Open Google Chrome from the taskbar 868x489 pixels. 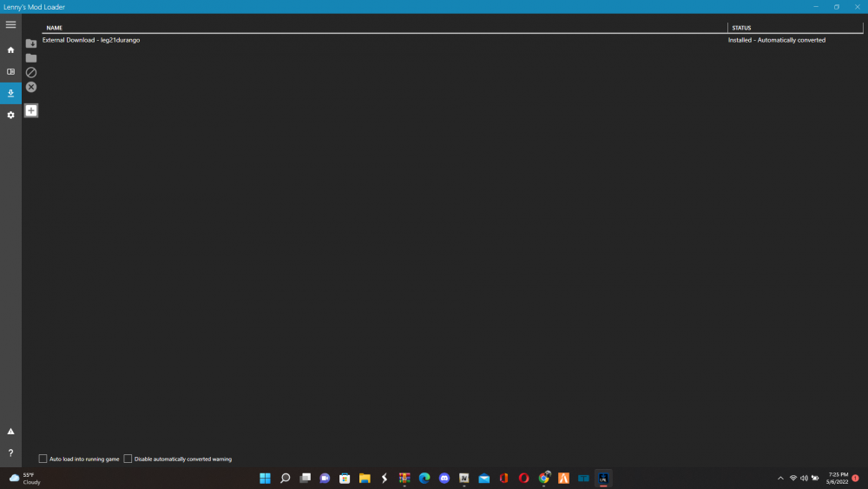[x=544, y=478]
